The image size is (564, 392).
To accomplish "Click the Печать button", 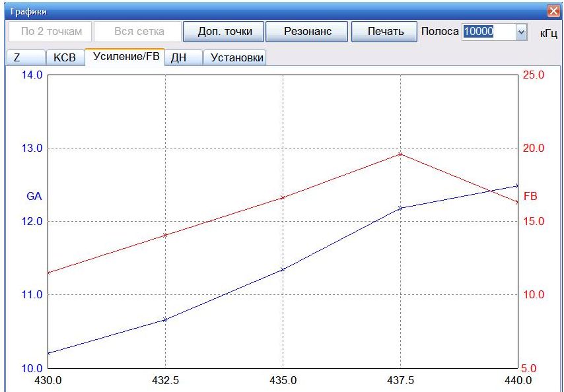I will [384, 32].
